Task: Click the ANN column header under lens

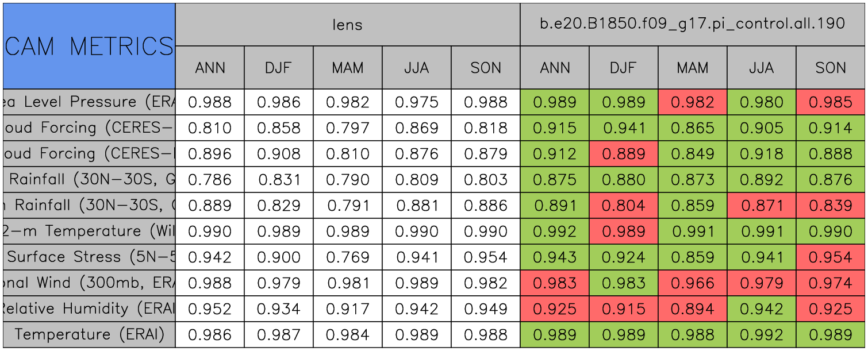Action: 210,68
